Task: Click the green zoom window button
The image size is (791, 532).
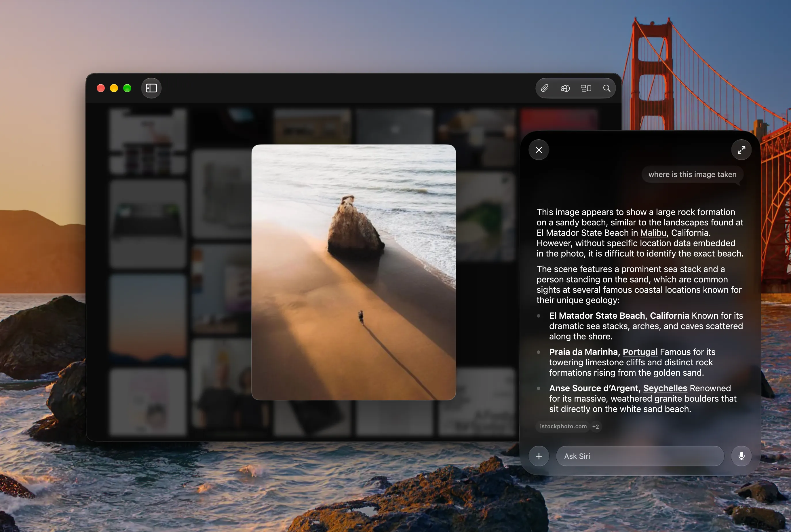Action: pos(127,88)
